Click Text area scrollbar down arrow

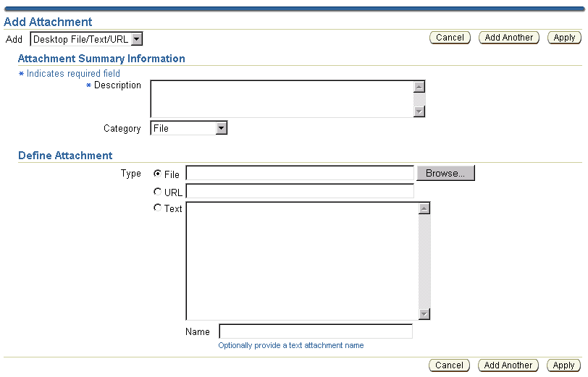(x=424, y=313)
